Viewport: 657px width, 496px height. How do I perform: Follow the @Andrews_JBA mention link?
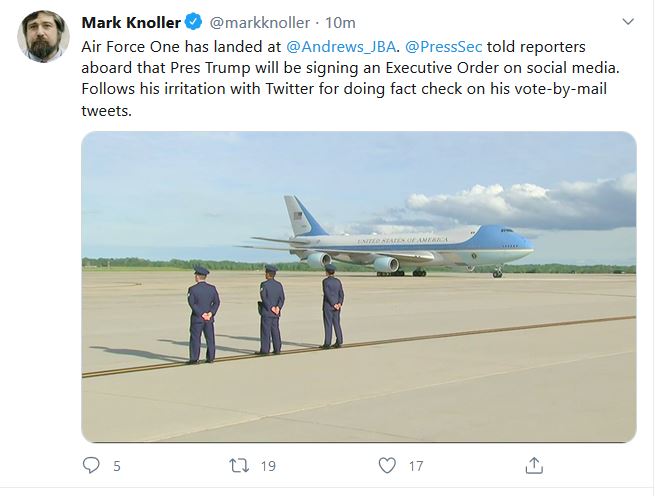coord(339,47)
